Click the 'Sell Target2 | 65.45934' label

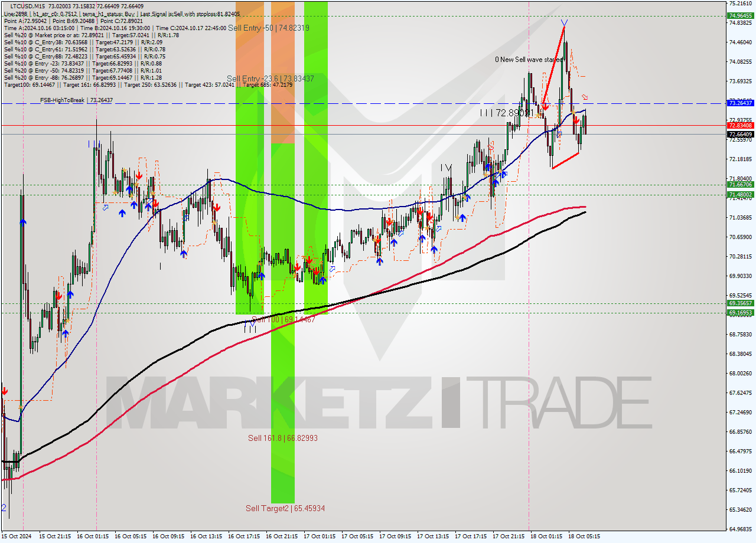286,508
